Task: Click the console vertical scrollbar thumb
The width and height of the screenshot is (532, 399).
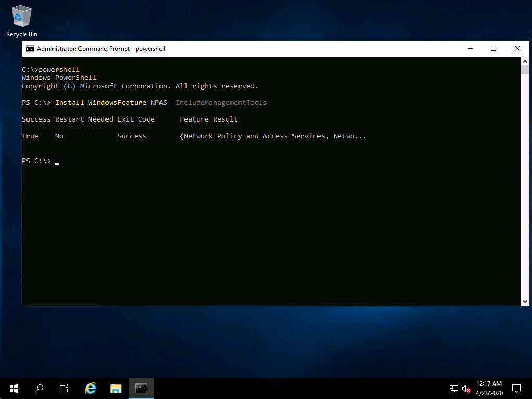Action: 525,71
